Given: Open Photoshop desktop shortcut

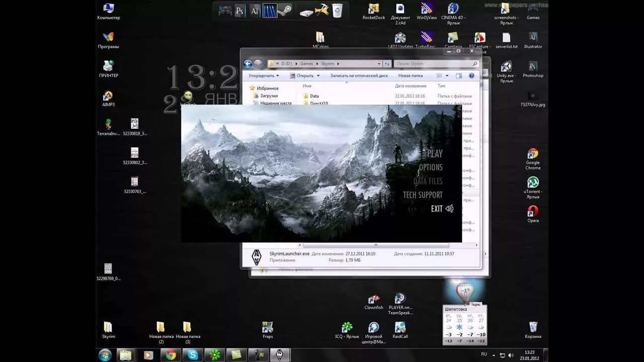Looking at the screenshot, I should pyautogui.click(x=533, y=69).
